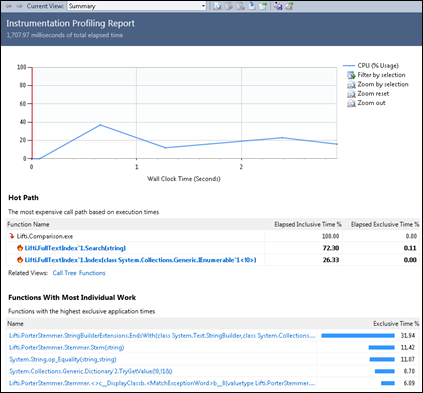Click the Zoom out icon
The image size is (423, 393).
pos(351,103)
